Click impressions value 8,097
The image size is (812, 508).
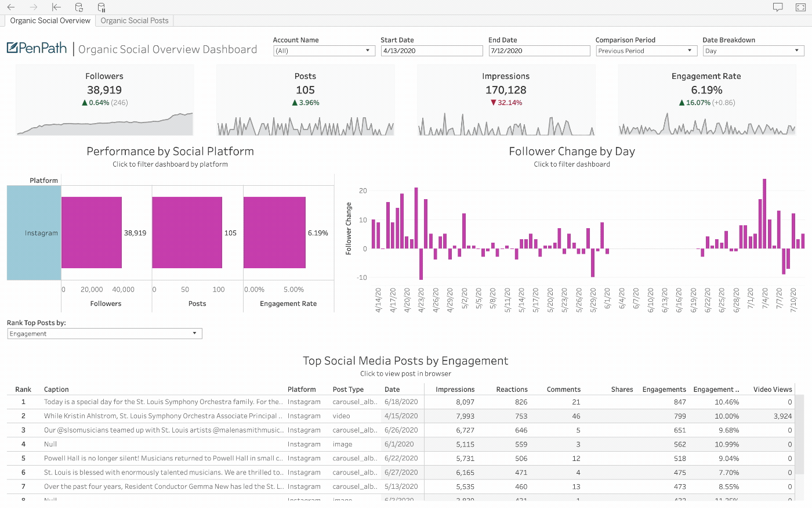click(465, 402)
